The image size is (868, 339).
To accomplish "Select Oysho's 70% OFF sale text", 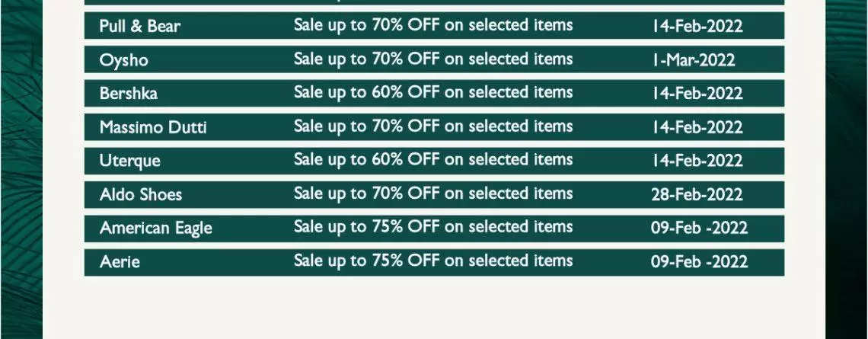I will pos(433,59).
